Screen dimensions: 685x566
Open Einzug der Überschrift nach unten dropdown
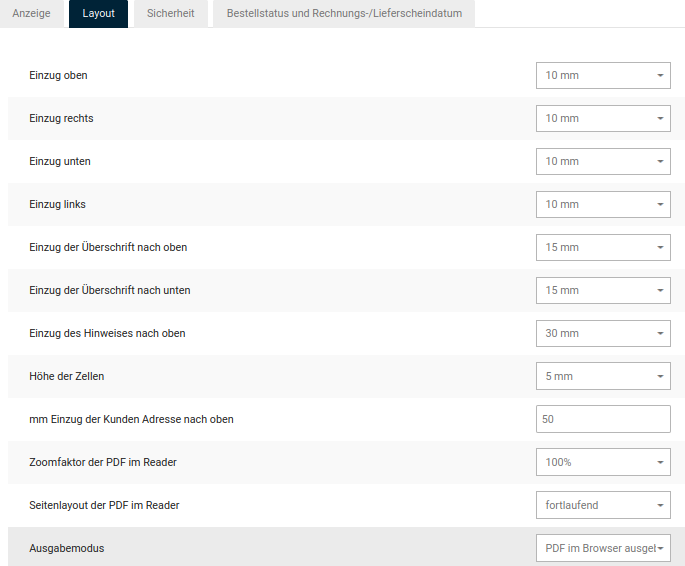coord(603,290)
